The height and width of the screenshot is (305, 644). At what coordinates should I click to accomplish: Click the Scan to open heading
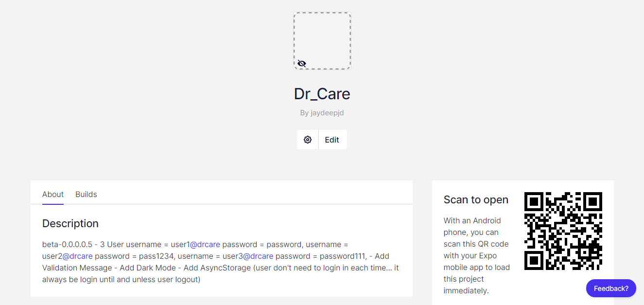pyautogui.click(x=476, y=199)
